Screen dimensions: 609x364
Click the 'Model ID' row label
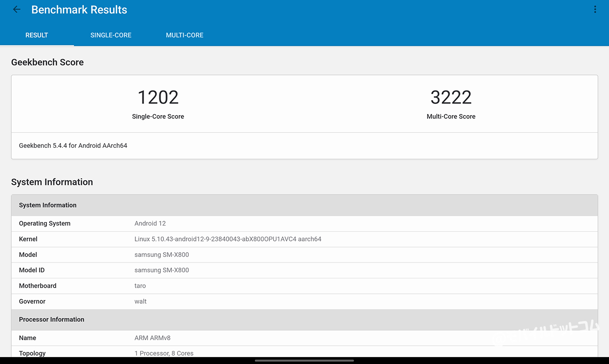[x=32, y=270]
